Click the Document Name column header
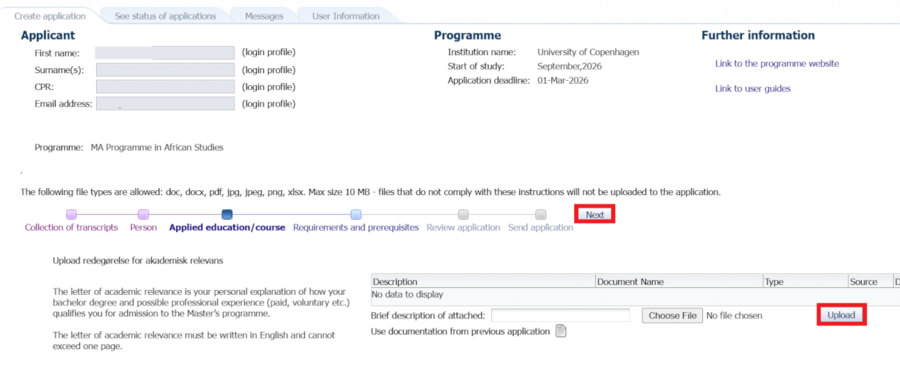This screenshot has height=382, width=900. pyautogui.click(x=679, y=282)
